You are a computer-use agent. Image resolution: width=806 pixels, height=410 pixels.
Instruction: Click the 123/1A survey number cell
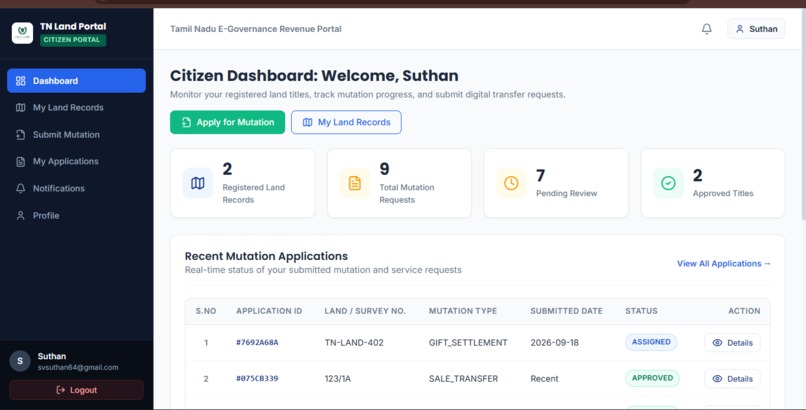[337, 379]
